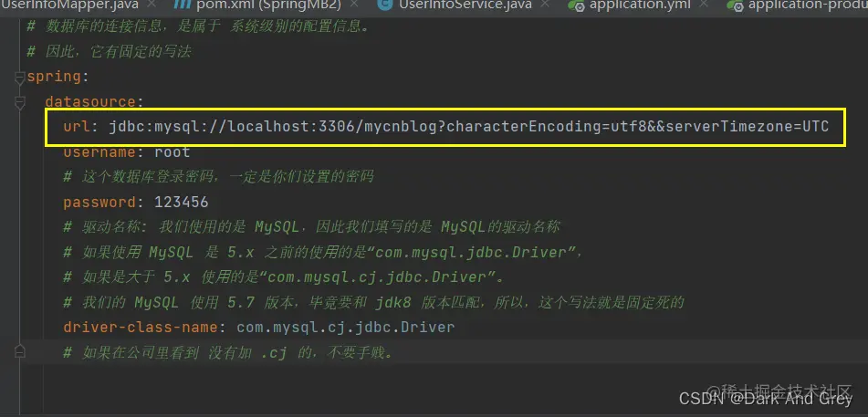Click the jdbc:mysql://localhost:3306 url value
The image size is (868, 417).
pos(468,127)
